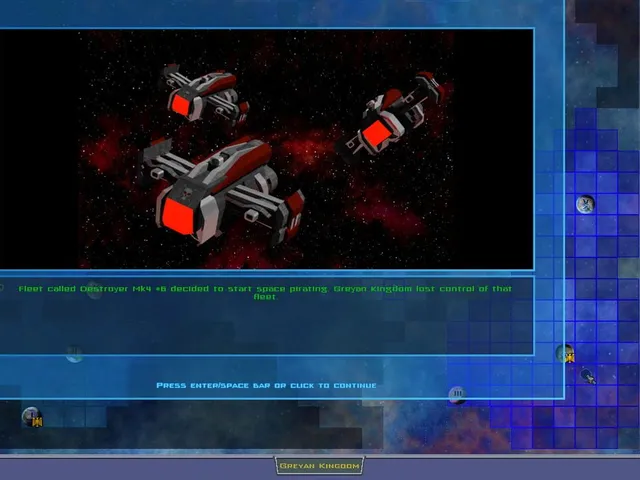
Task: Click the faint planet behind the panel's lower border
Action: pyautogui.click(x=74, y=354)
